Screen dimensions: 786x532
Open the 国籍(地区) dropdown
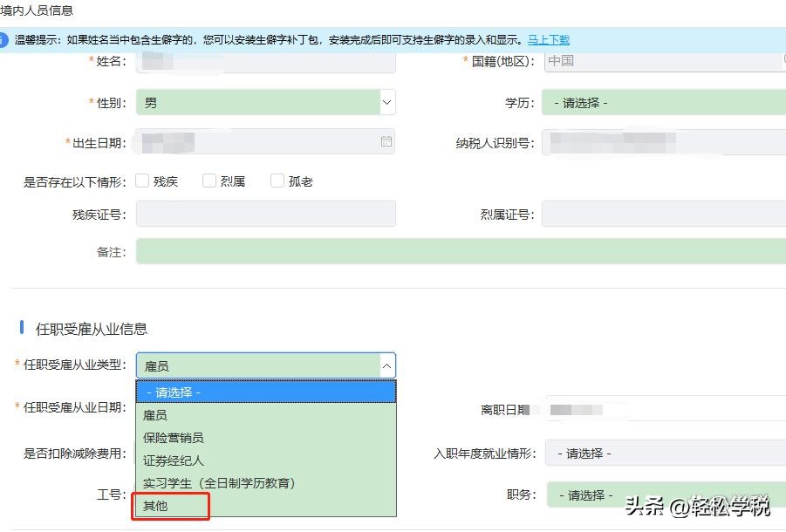[x=663, y=61]
